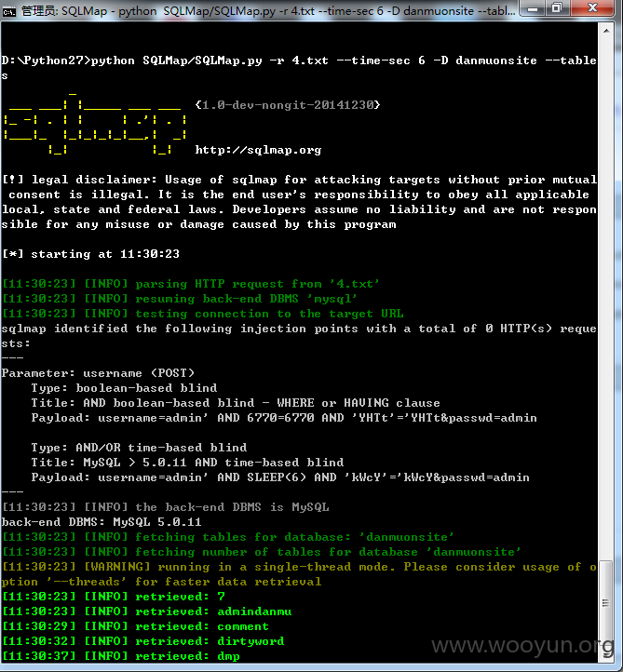Viewport: 623px width, 672px height.
Task: Click the 'the back-end DBMS is MySQL' line
Action: point(166,507)
